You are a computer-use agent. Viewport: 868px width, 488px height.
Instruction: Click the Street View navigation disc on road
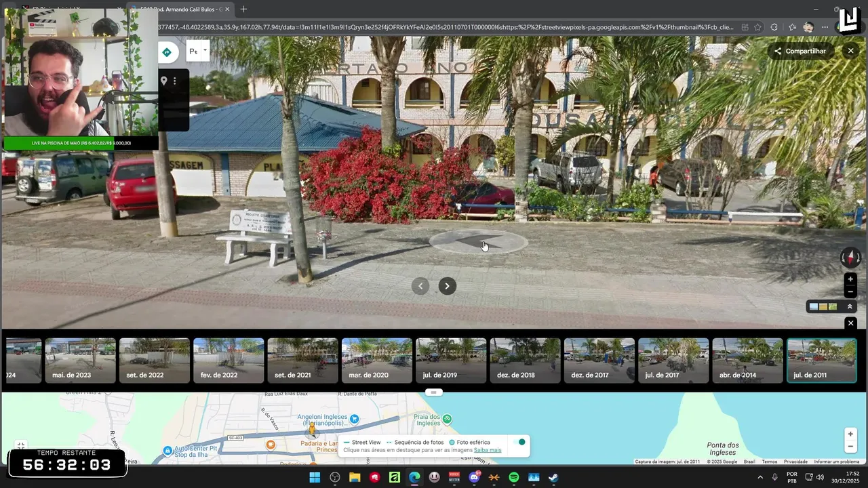(x=478, y=241)
